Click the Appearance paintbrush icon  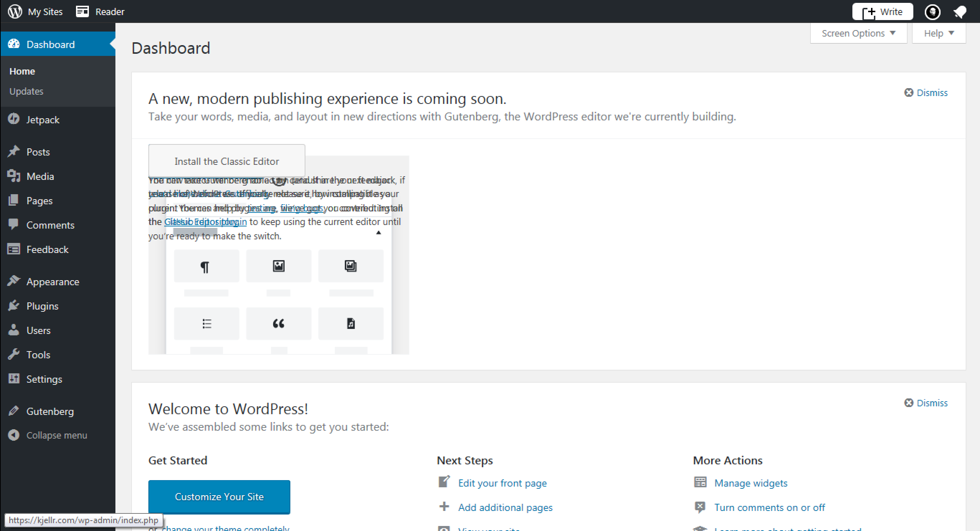[x=14, y=281]
